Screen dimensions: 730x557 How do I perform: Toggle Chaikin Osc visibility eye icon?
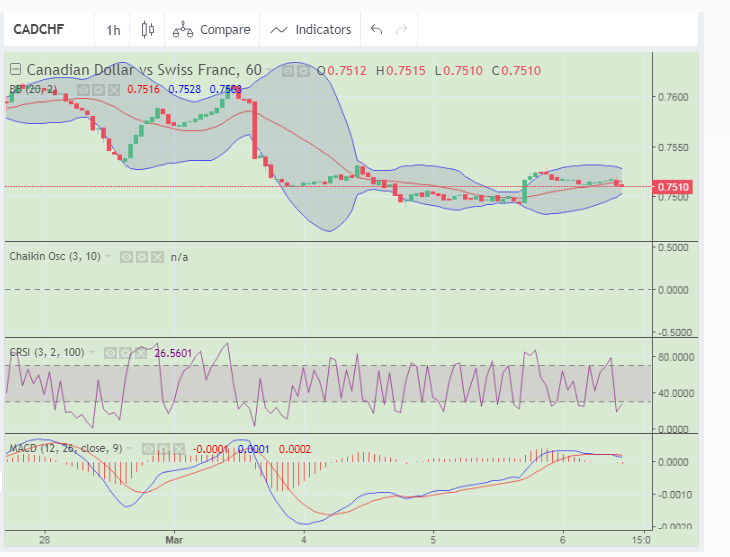tap(126, 257)
